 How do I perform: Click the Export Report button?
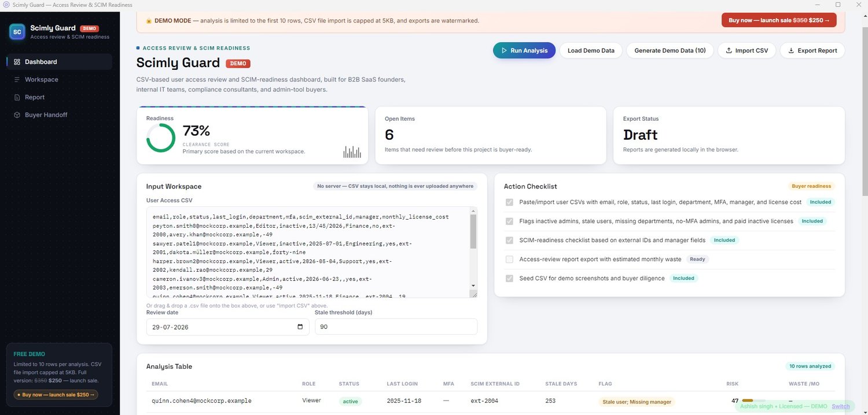pyautogui.click(x=812, y=50)
